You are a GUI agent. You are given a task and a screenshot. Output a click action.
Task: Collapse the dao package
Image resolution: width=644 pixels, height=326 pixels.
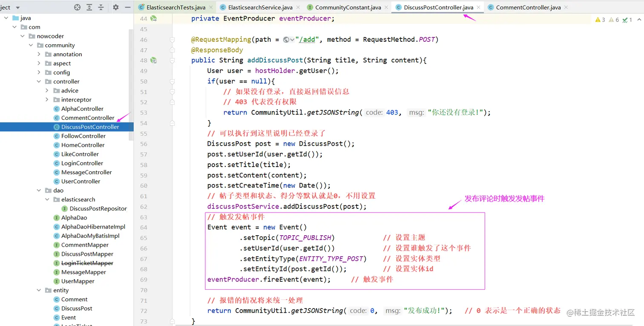tap(39, 190)
